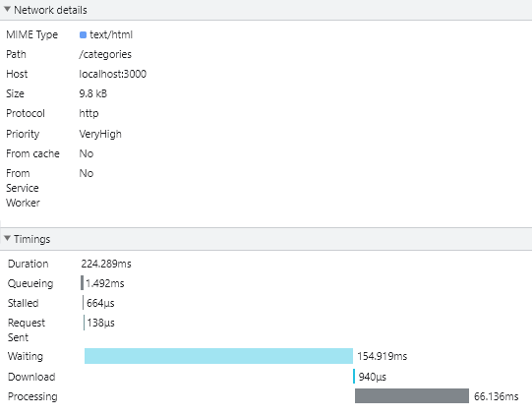Collapse the Network details section triangle
This screenshot has width=532, height=416.
click(7, 10)
